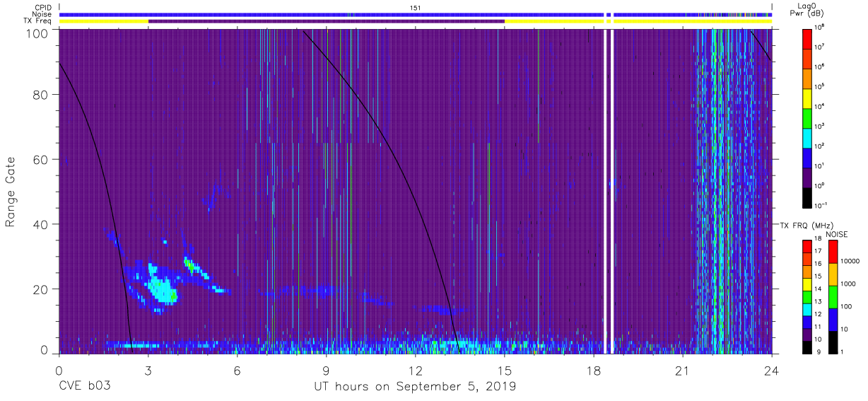Click the '1000' label on the NOISE scale
Screen dimensions: 868x401
point(848,284)
